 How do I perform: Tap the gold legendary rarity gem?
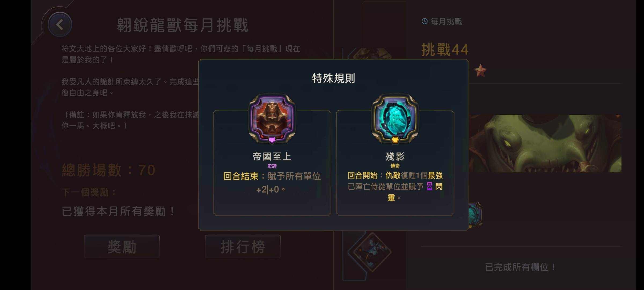coord(395,140)
